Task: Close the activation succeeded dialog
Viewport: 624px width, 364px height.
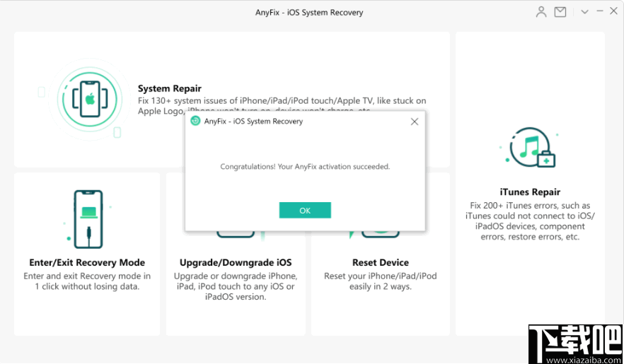Action: pyautogui.click(x=415, y=122)
